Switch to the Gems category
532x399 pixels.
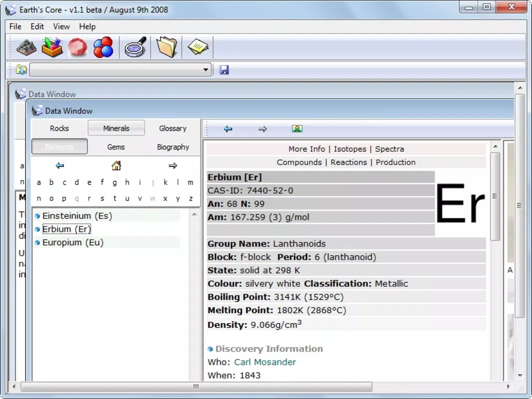(x=116, y=147)
